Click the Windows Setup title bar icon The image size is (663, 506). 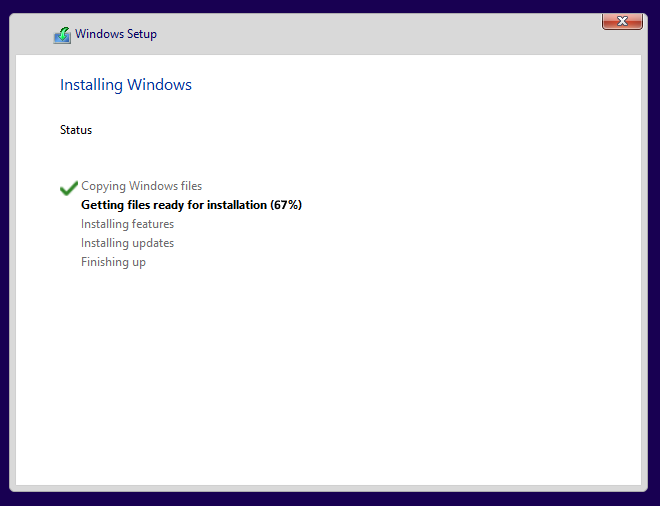[62, 34]
